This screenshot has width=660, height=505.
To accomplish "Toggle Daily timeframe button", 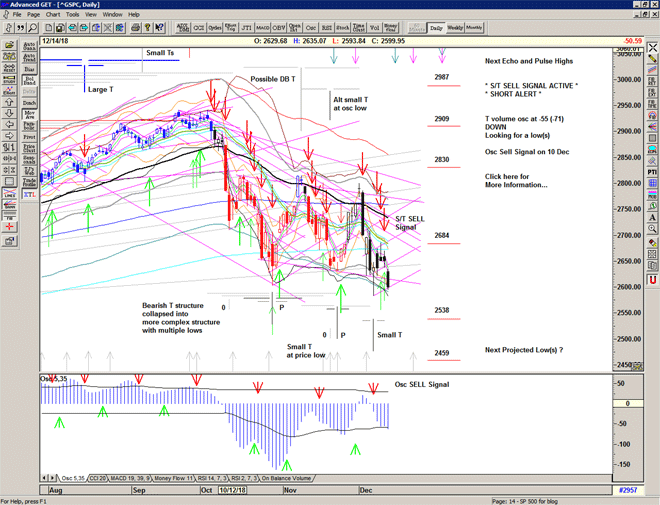I will click(435, 28).
